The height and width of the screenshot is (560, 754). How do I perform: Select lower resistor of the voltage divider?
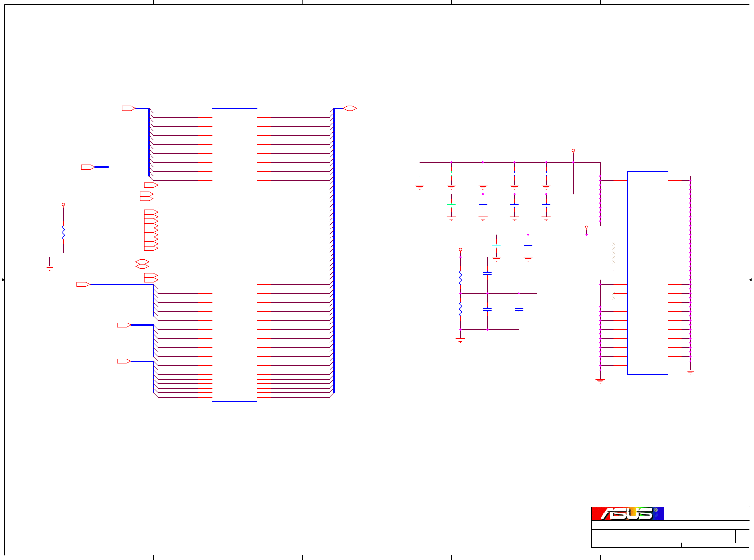tap(460, 309)
